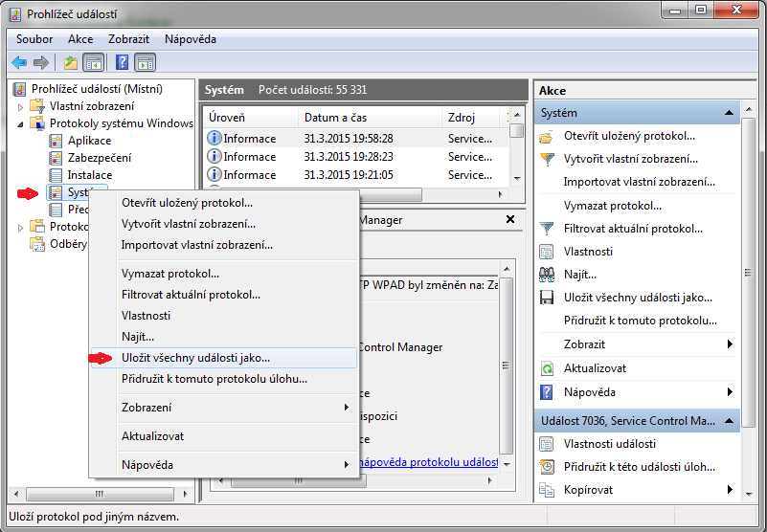
Task: Open the Zobrazení submenu in context menu
Action: pos(147,408)
